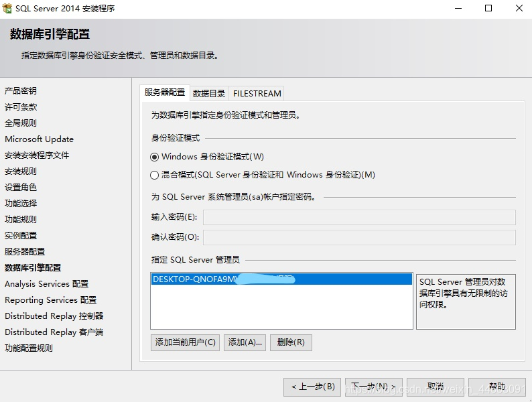Switch to the 服务器配置 tab
The image size is (532, 402).
165,92
